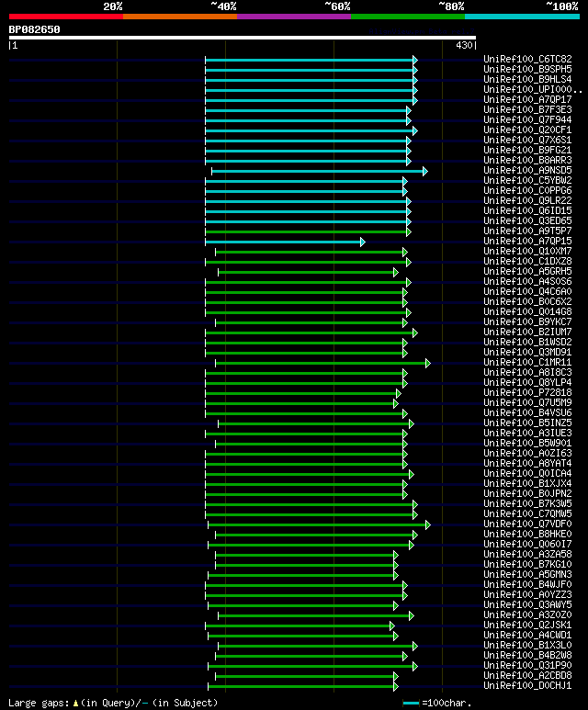Click the UniRef100_Q3ED65 label

pyautogui.click(x=527, y=221)
